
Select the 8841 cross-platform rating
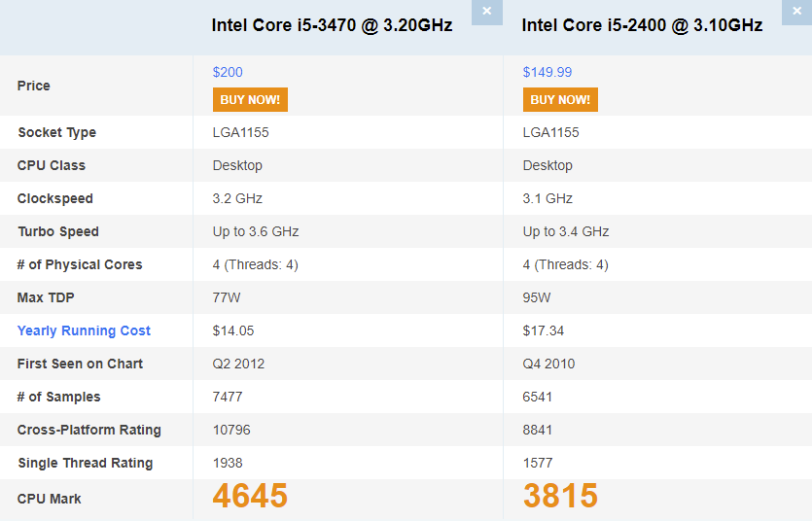click(x=538, y=430)
